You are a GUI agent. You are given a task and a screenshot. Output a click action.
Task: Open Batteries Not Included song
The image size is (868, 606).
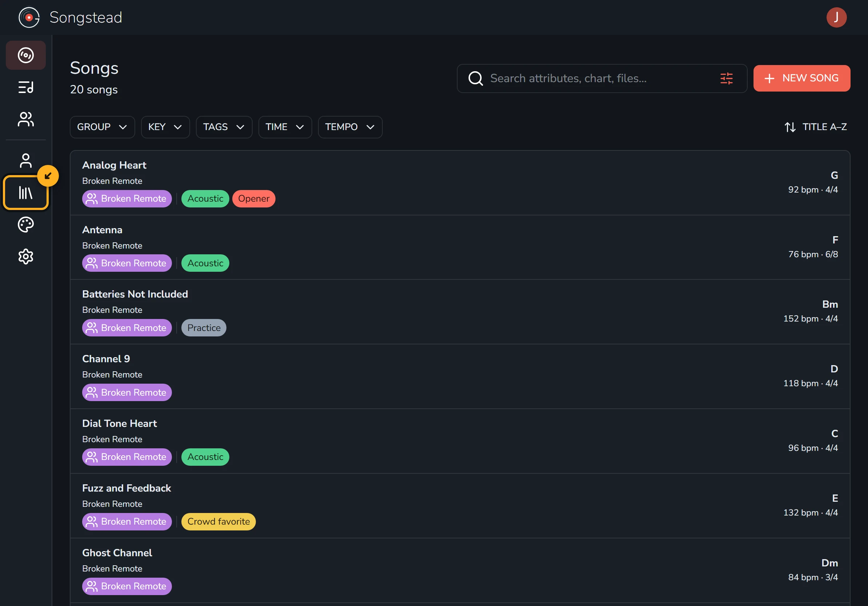[x=460, y=312]
